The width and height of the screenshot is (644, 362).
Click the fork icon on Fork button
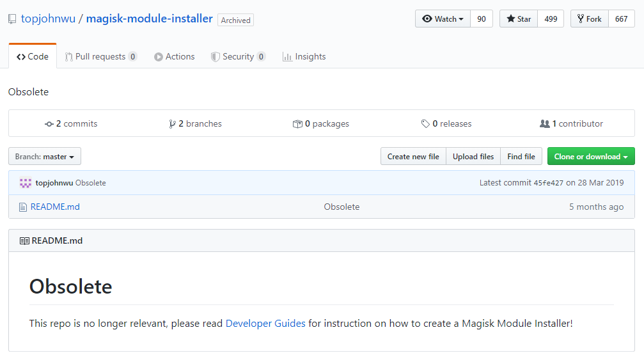pos(580,19)
